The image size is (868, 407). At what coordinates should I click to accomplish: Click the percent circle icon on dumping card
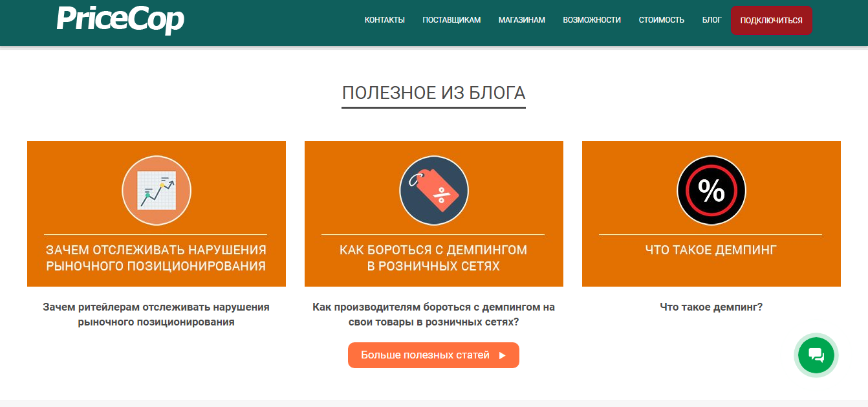point(711,190)
